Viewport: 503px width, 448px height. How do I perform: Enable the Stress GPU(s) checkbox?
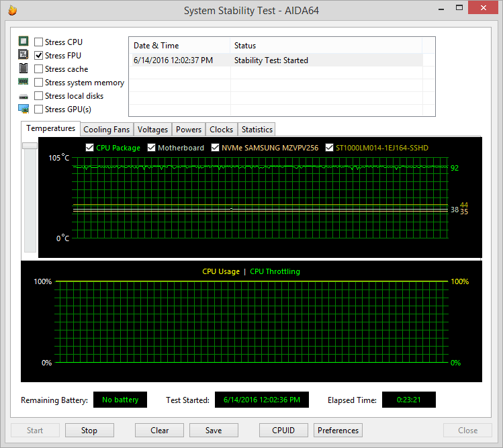38,109
